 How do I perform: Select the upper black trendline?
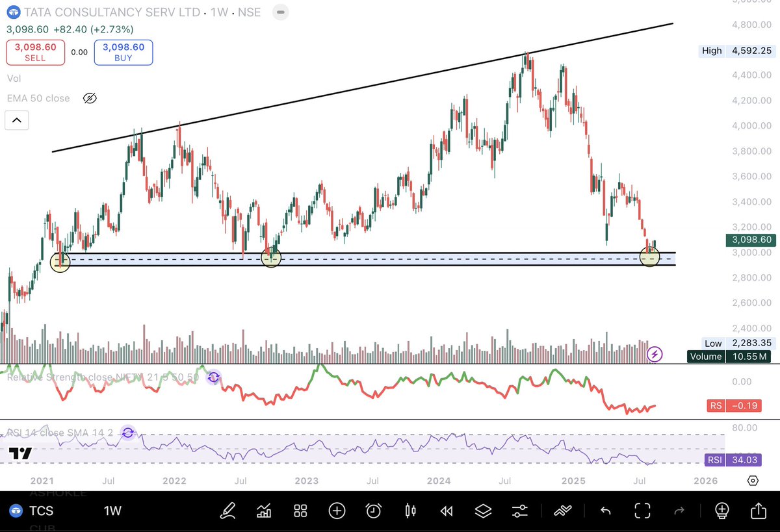coord(362,88)
